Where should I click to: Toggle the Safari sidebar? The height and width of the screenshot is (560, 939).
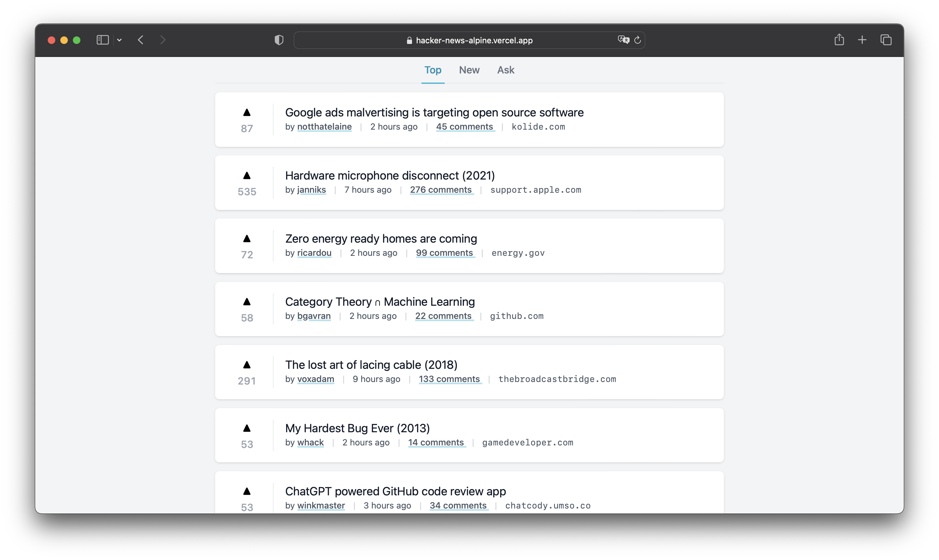103,40
